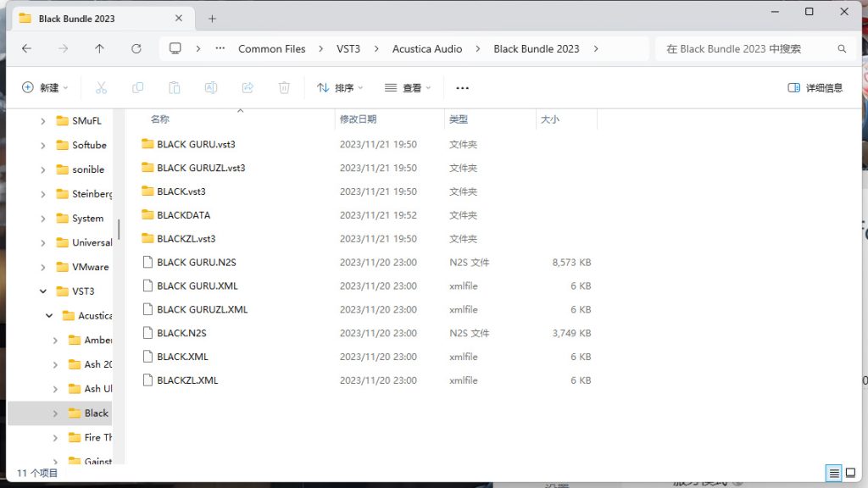Open the 查看 view options dropdown
The height and width of the screenshot is (488, 868).
point(407,87)
